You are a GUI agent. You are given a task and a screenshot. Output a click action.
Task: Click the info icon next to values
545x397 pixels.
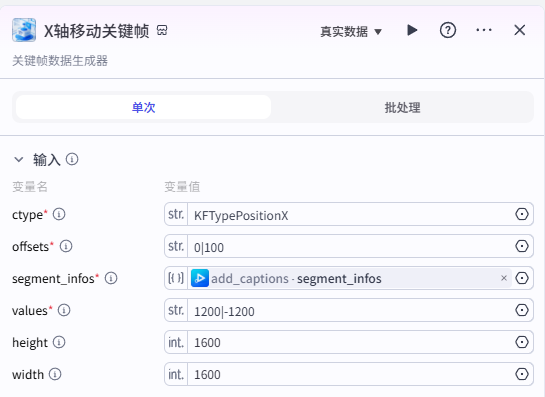64,310
